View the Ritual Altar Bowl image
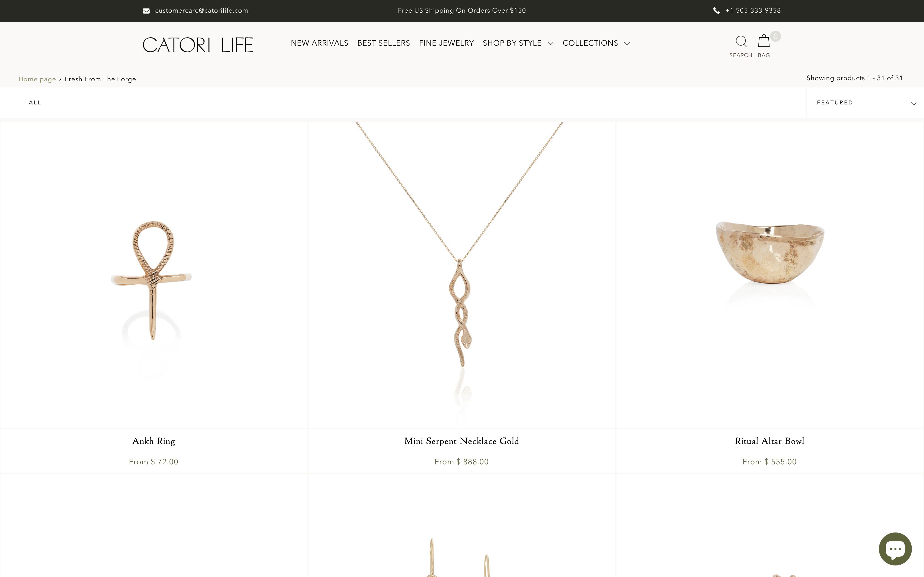The image size is (924, 577). 769,275
